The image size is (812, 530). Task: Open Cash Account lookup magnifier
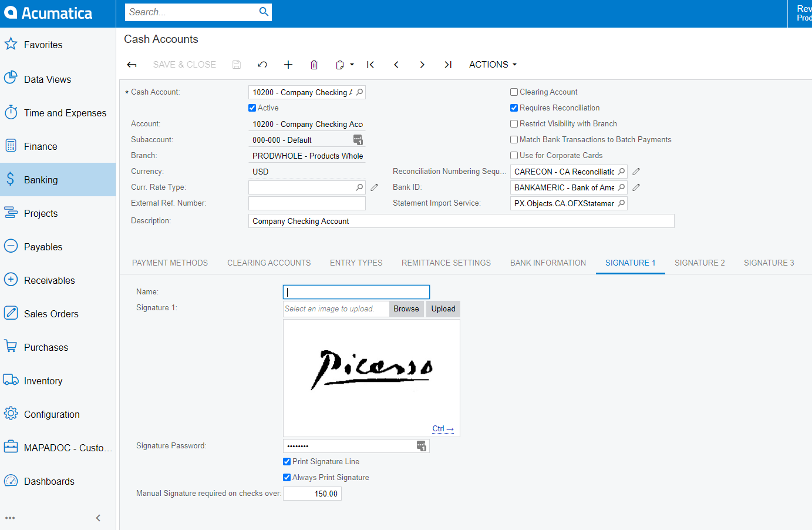(359, 92)
